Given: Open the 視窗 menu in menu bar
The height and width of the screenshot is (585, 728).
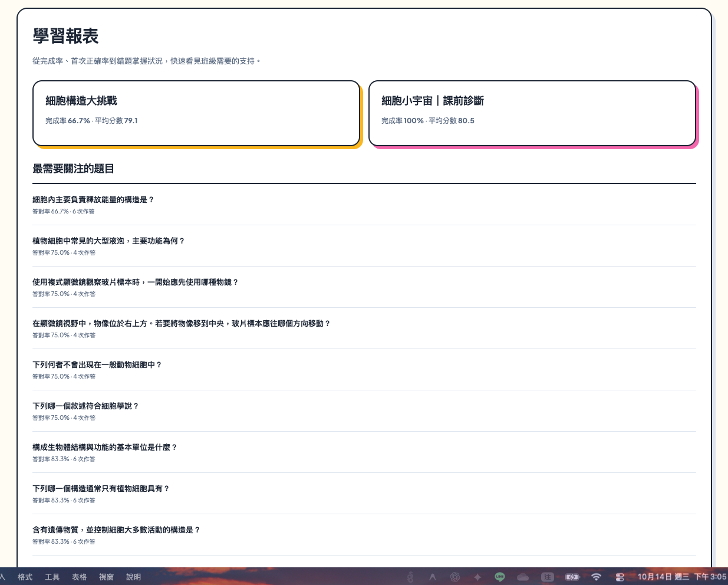Looking at the screenshot, I should pos(106,577).
